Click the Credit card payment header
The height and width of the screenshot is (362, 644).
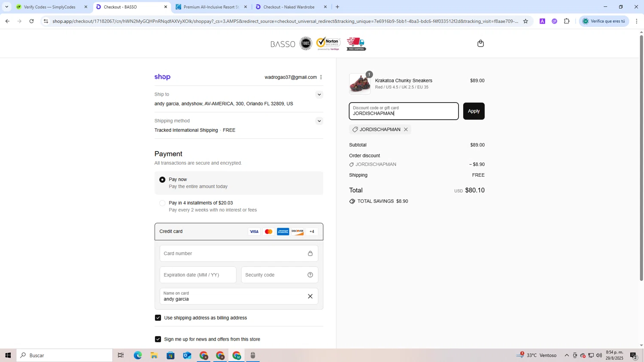pos(239,232)
